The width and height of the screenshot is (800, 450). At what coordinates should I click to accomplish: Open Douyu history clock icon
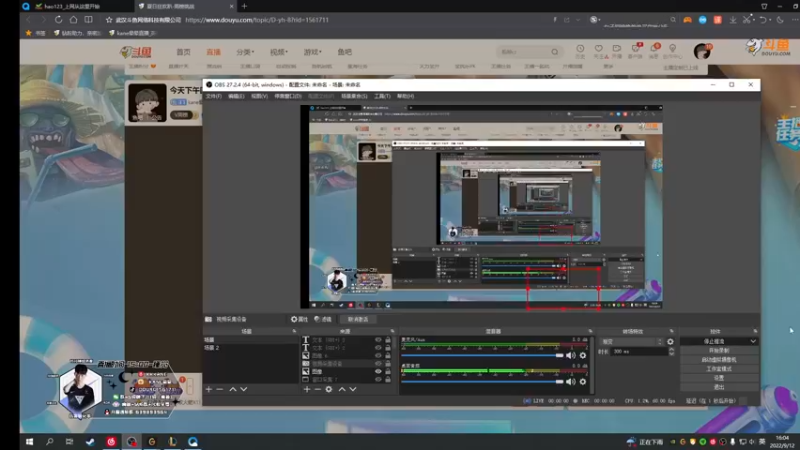[580, 49]
